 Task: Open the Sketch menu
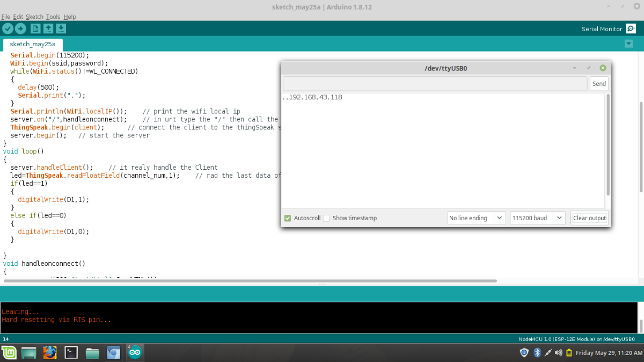coord(34,17)
